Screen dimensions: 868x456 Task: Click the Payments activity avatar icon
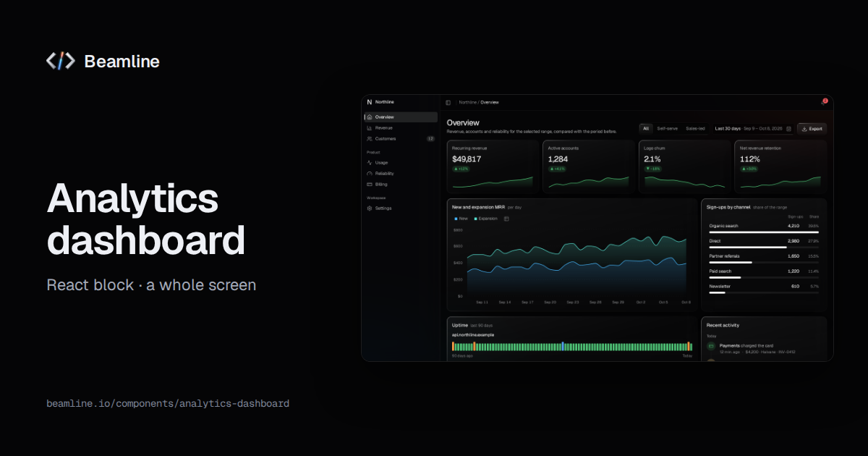tap(710, 347)
